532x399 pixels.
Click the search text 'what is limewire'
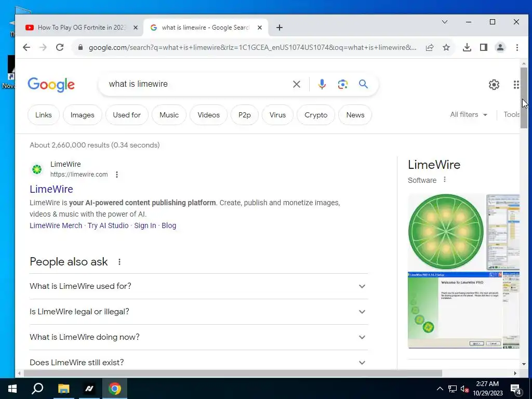tap(138, 84)
